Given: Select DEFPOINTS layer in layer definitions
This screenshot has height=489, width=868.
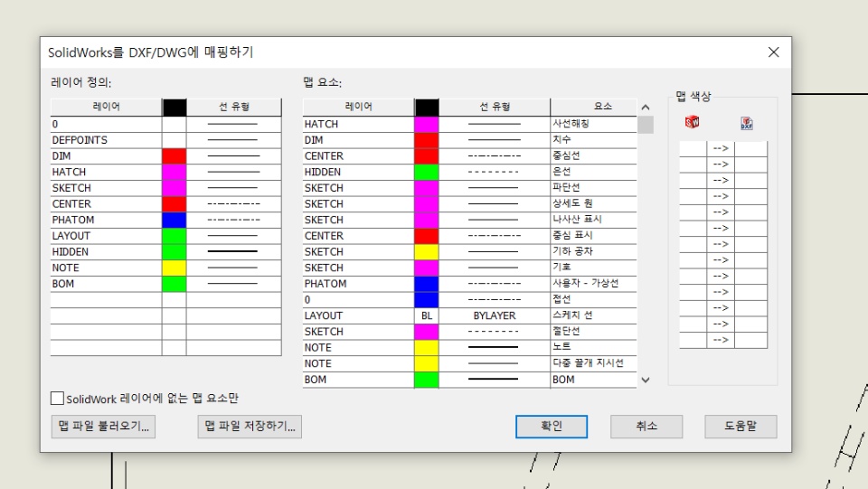Looking at the screenshot, I should coord(107,140).
